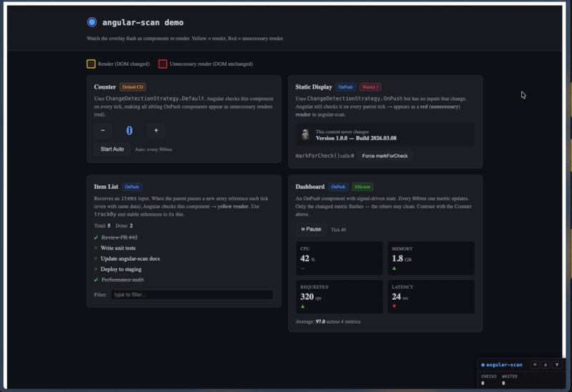The image size is (572, 392).
Task: Collapse the angular-scan widget with the triangle
Action: 557,365
